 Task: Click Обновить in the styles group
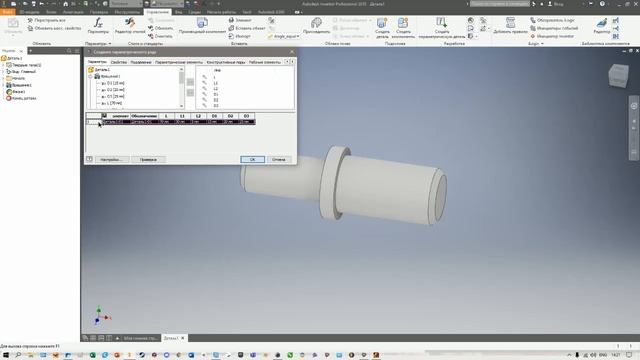click(x=160, y=28)
